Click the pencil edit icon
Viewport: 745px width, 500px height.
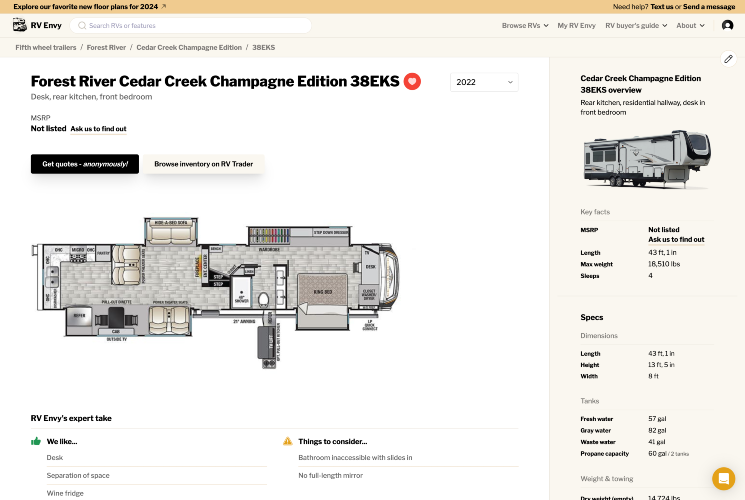pos(728,59)
